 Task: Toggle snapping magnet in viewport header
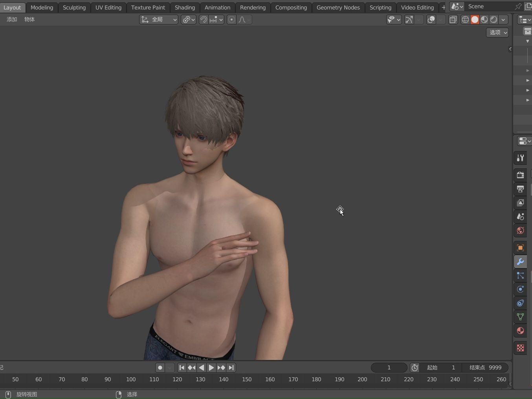coord(204,20)
